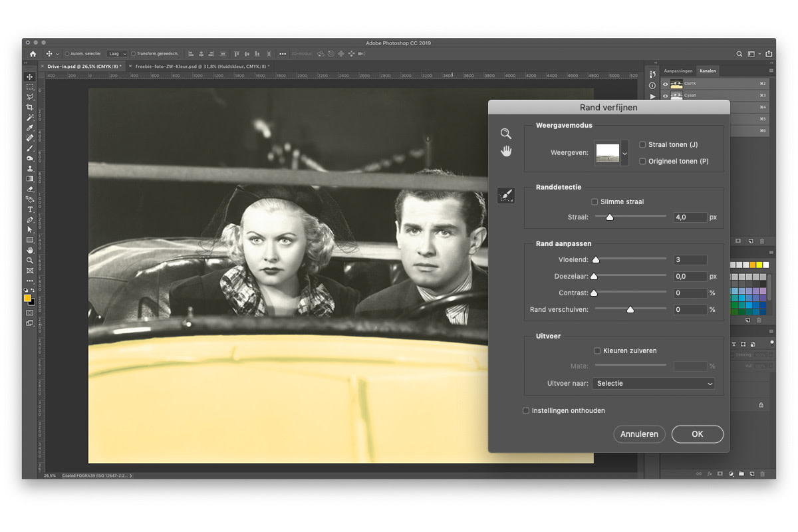
Task: Click the Doezelaar slider handle
Action: [x=594, y=277]
